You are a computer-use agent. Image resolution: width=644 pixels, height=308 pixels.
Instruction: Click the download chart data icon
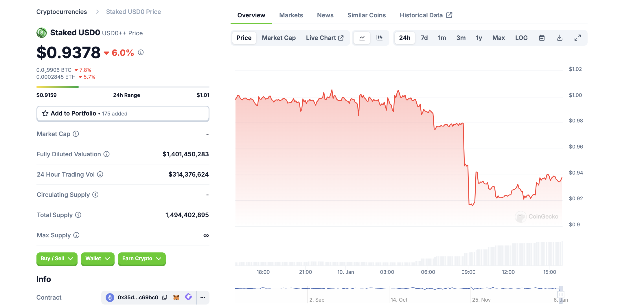coord(560,38)
